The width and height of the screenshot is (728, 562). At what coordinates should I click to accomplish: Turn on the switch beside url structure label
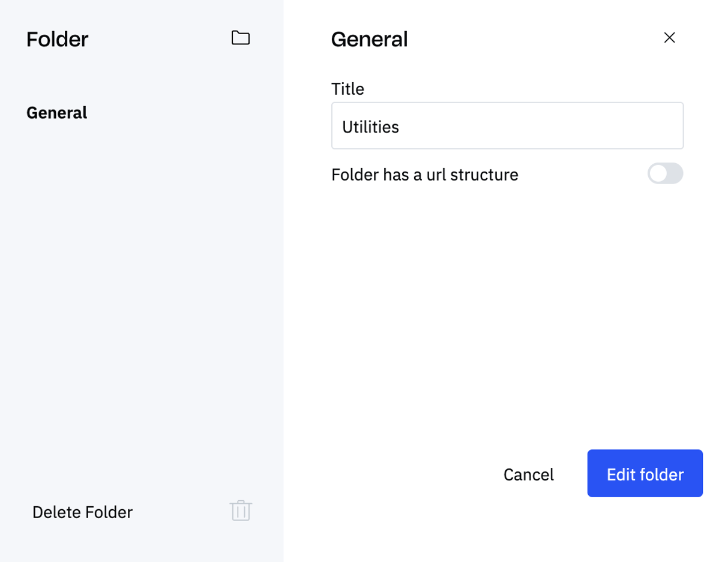pyautogui.click(x=665, y=174)
